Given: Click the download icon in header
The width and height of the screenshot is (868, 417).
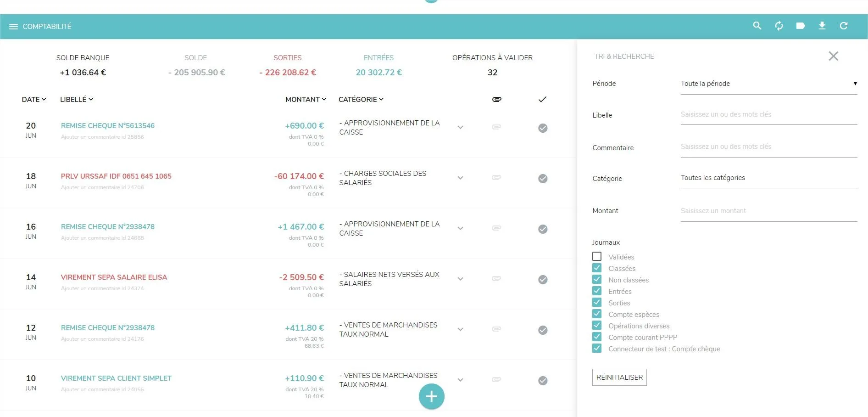Looking at the screenshot, I should click(x=822, y=26).
